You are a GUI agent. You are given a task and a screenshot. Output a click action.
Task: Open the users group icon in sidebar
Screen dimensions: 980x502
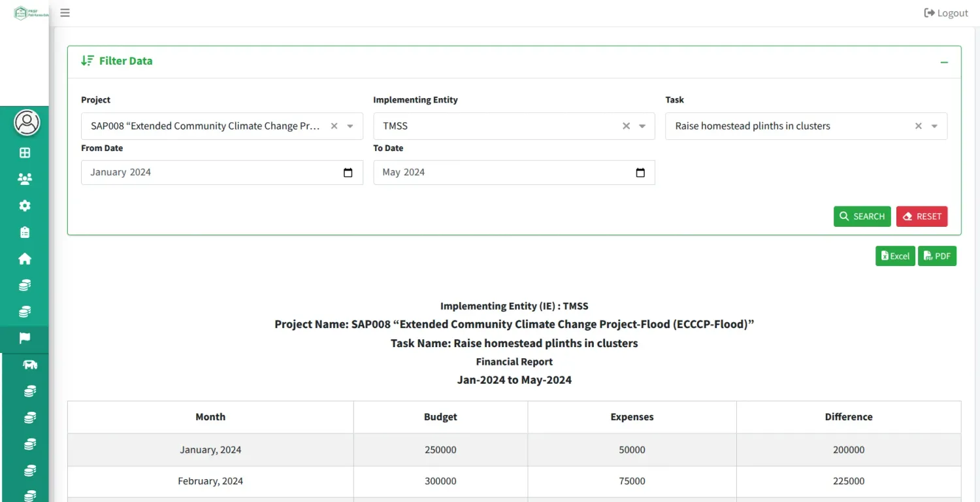tap(25, 179)
